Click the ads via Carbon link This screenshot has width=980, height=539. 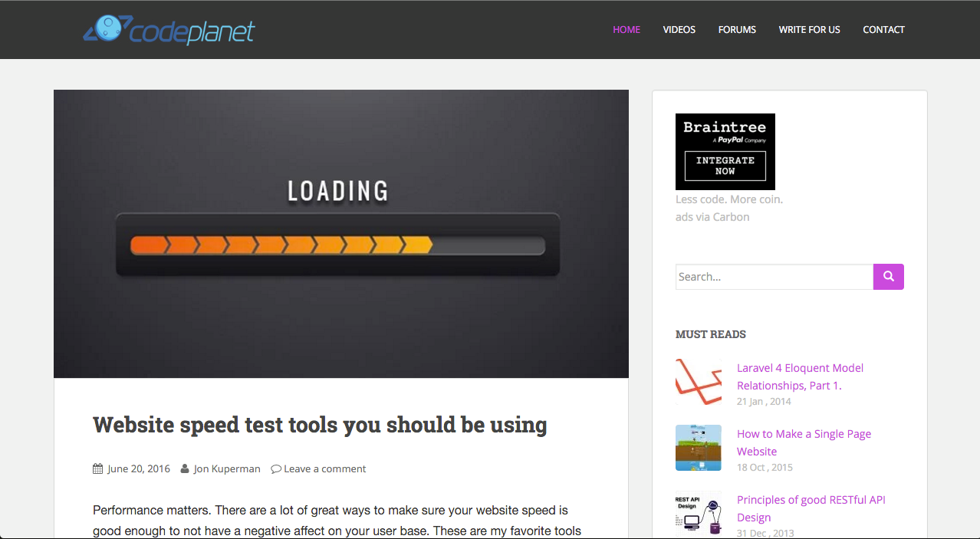[x=712, y=217]
